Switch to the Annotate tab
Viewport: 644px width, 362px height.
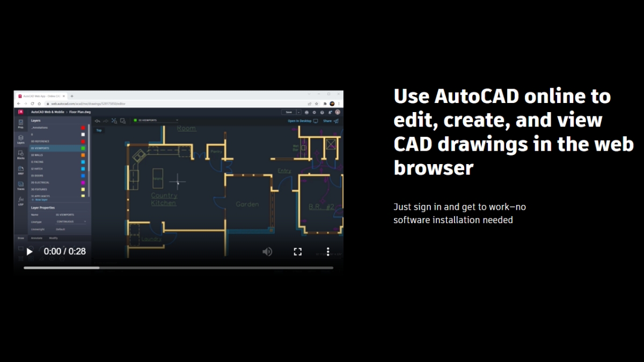[x=36, y=238]
